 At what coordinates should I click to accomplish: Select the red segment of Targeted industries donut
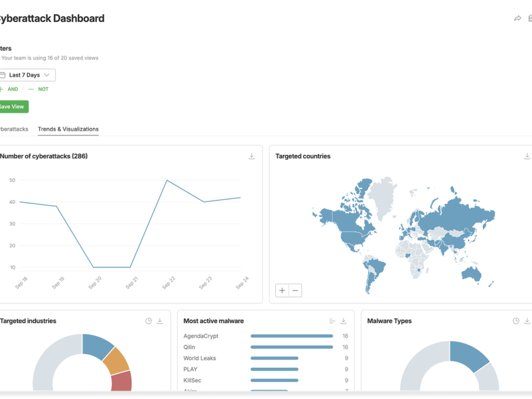(122, 381)
